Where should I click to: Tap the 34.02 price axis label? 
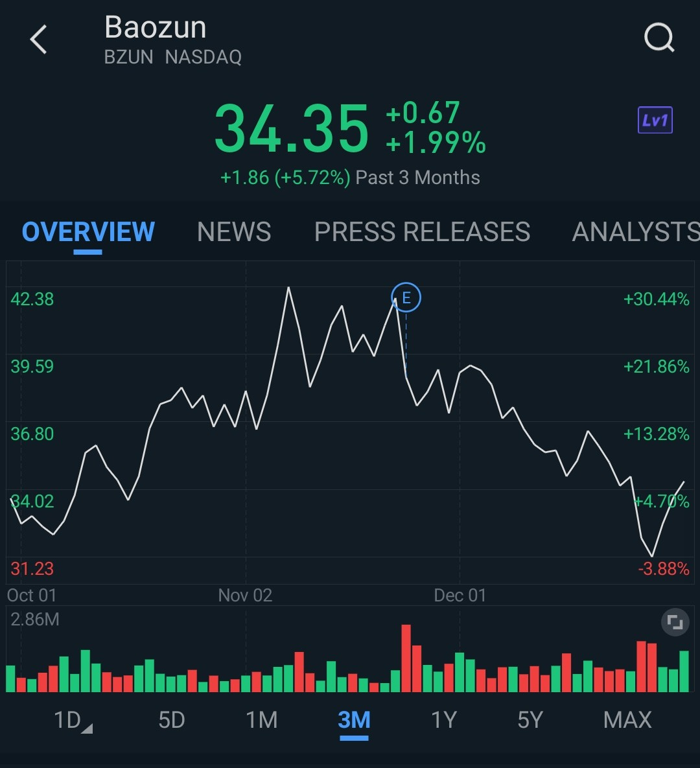coord(32,502)
